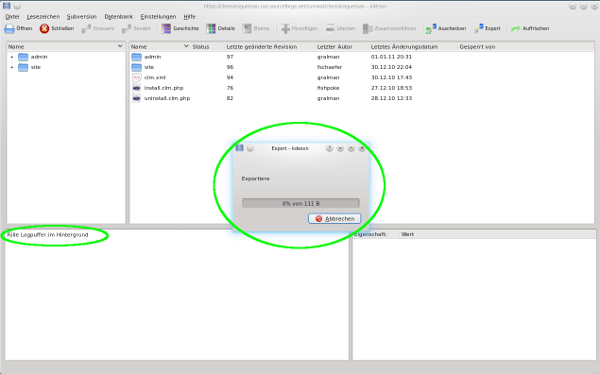
Task: Open the Einstellungen menu
Action: point(158,17)
